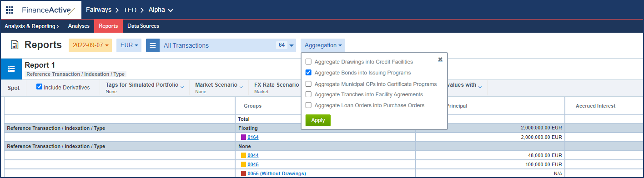The height and width of the screenshot is (178, 644).
Task: Select the Reports tab
Action: point(108,26)
